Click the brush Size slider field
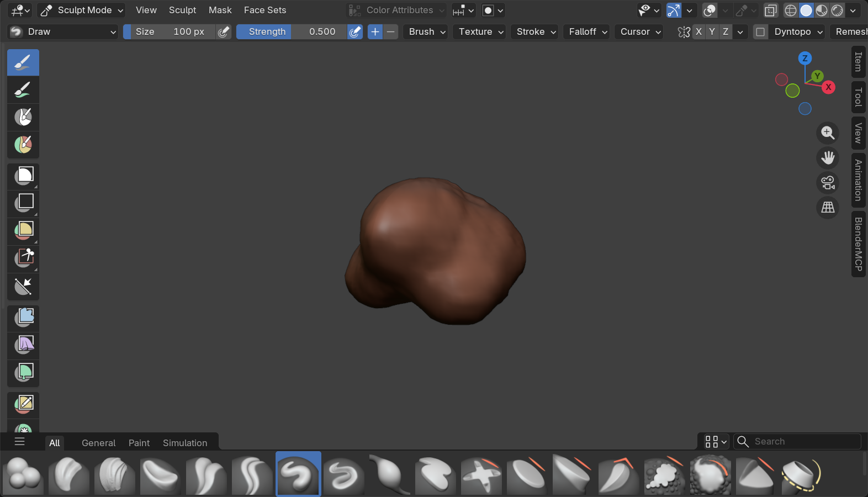 click(170, 32)
